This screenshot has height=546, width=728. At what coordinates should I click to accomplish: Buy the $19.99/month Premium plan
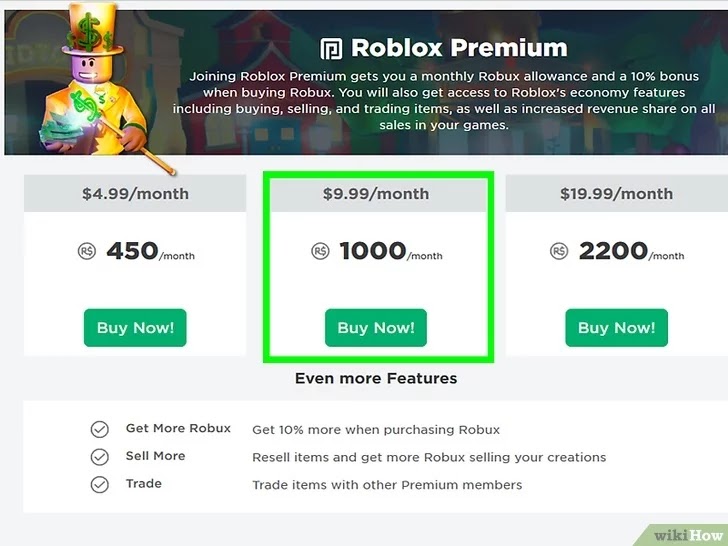pos(617,328)
